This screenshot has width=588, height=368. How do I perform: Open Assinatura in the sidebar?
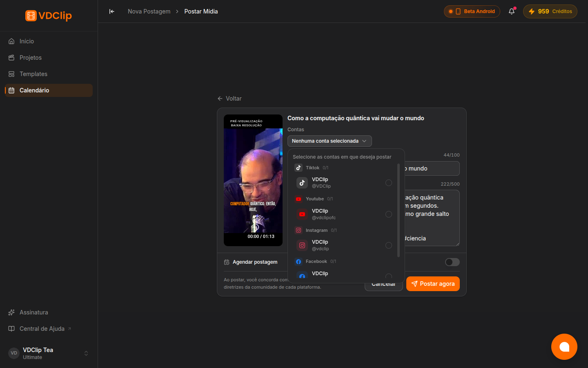pyautogui.click(x=49, y=312)
